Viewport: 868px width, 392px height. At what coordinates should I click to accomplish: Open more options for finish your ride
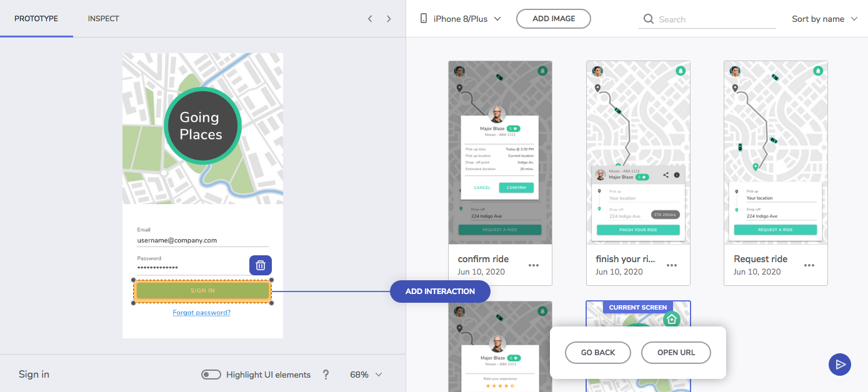pyautogui.click(x=672, y=265)
